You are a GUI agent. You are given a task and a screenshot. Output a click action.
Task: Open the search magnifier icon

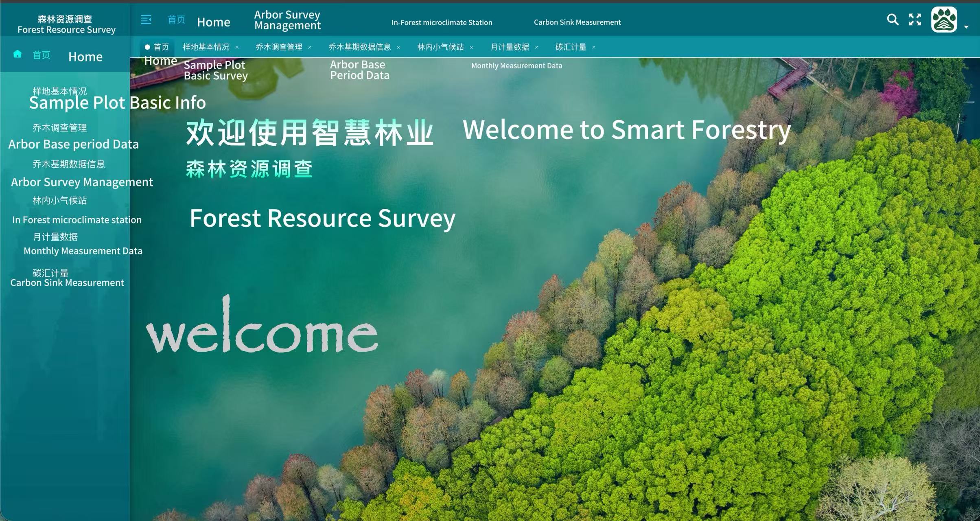pos(892,20)
